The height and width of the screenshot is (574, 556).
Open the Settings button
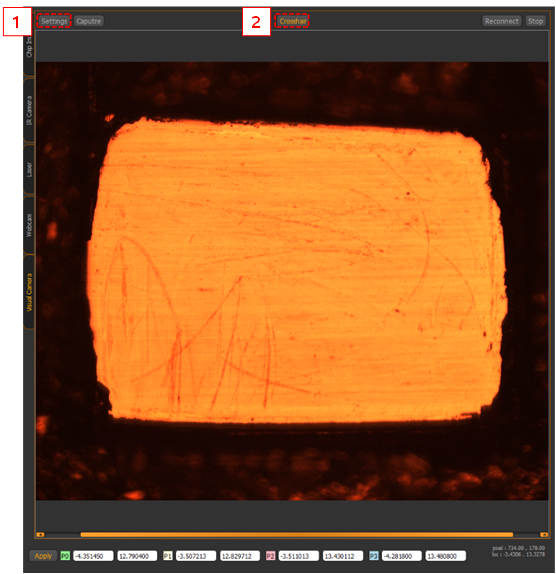(x=54, y=21)
